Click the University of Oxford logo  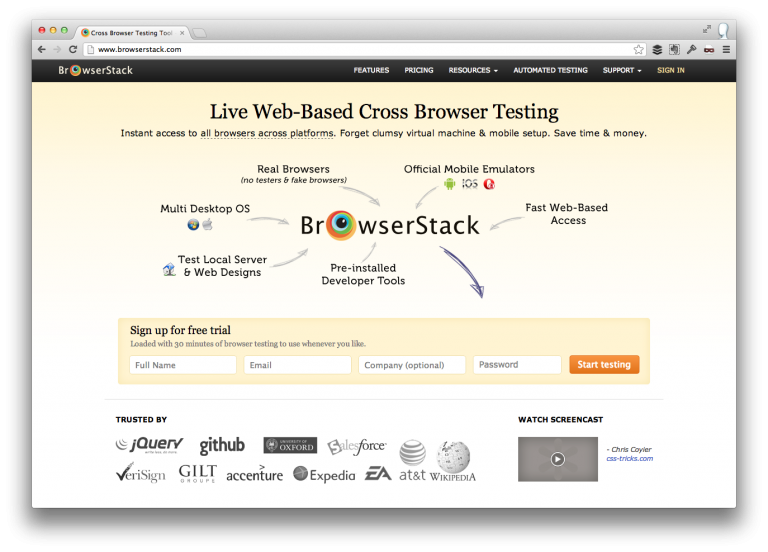pyautogui.click(x=290, y=445)
